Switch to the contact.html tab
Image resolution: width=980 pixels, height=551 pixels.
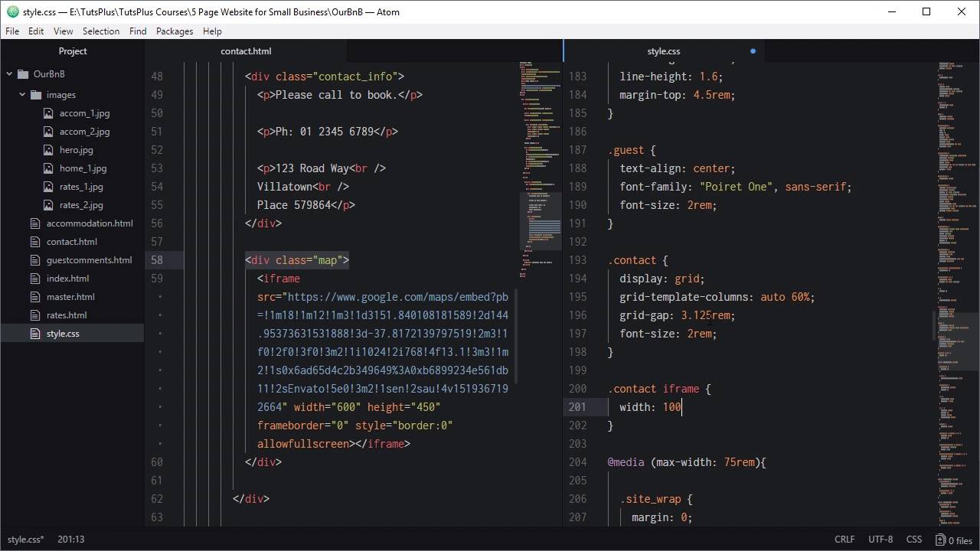[x=246, y=51]
